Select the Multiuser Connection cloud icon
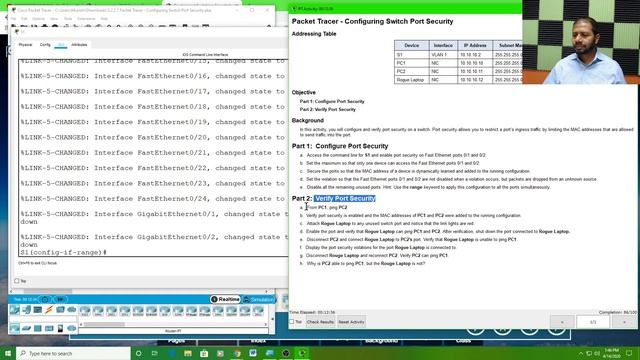 (72, 310)
